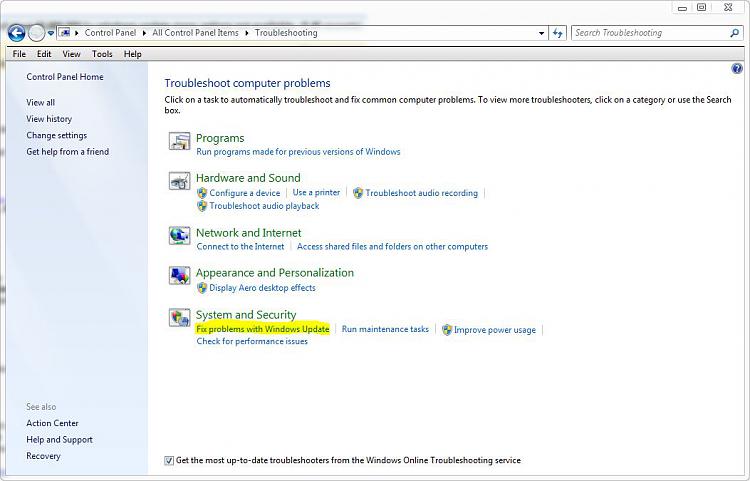Viewport: 750px width, 481px height.
Task: Click shield icon beside Improve power usage
Action: click(447, 329)
